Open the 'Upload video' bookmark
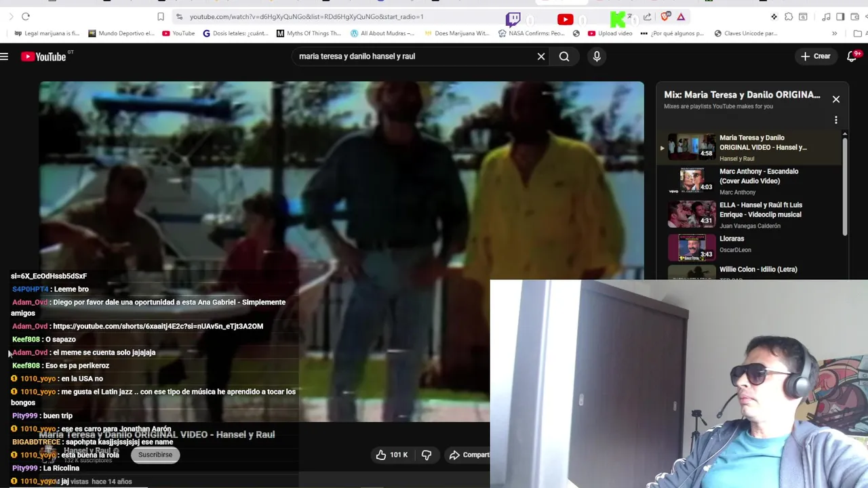The image size is (868, 488). 610,33
